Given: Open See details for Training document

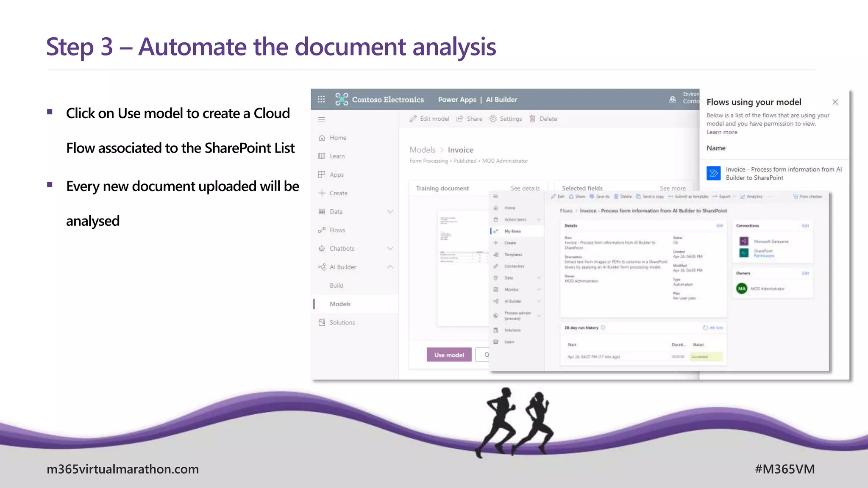Looking at the screenshot, I should (x=525, y=188).
